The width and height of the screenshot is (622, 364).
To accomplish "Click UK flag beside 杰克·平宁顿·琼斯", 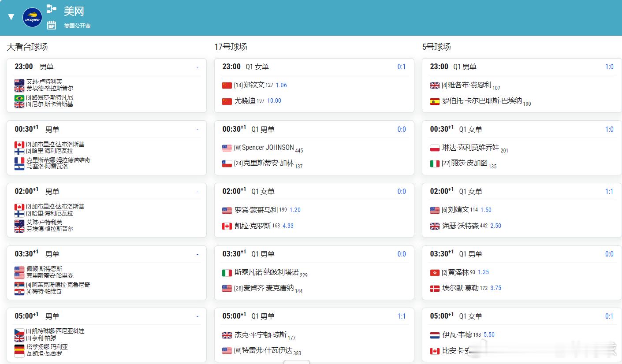I will 227,335.
